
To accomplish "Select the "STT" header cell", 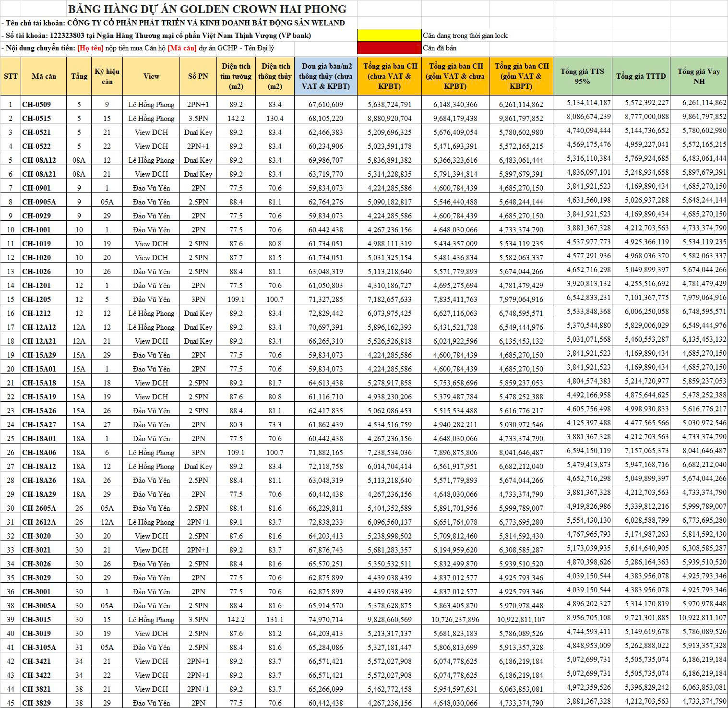I will [11, 76].
